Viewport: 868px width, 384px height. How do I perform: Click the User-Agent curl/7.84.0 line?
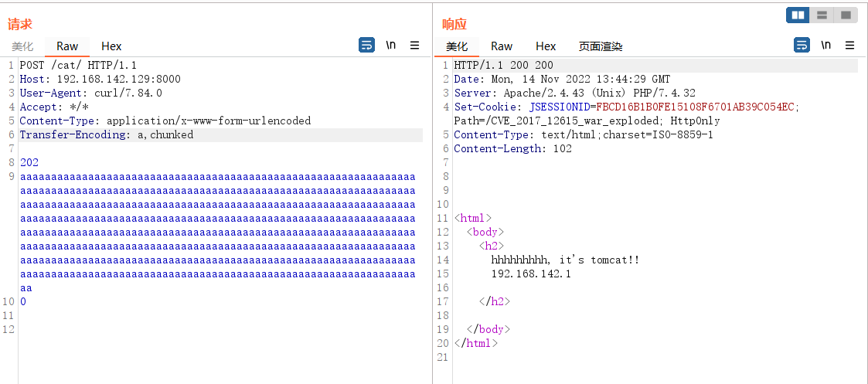90,93
